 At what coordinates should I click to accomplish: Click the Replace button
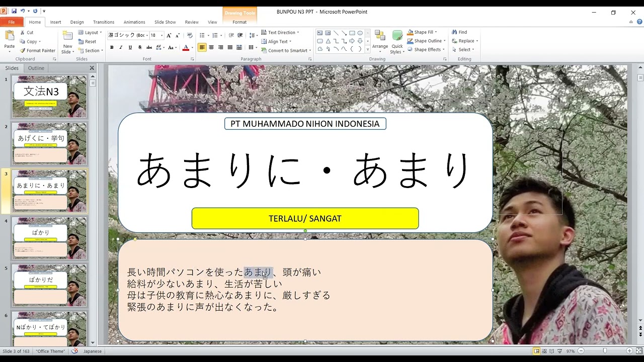point(464,41)
